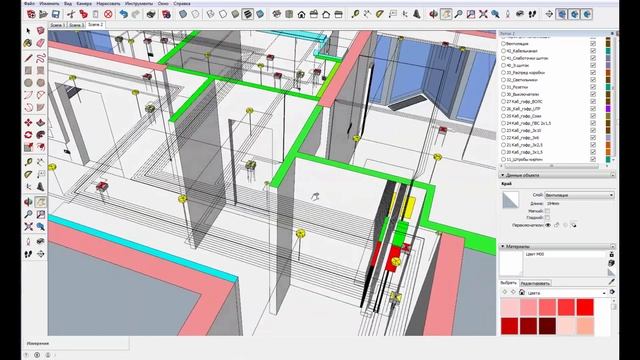Toggle visibility checkbox for 42_Кабельканал
This screenshot has width=640, height=360.
(x=593, y=51)
